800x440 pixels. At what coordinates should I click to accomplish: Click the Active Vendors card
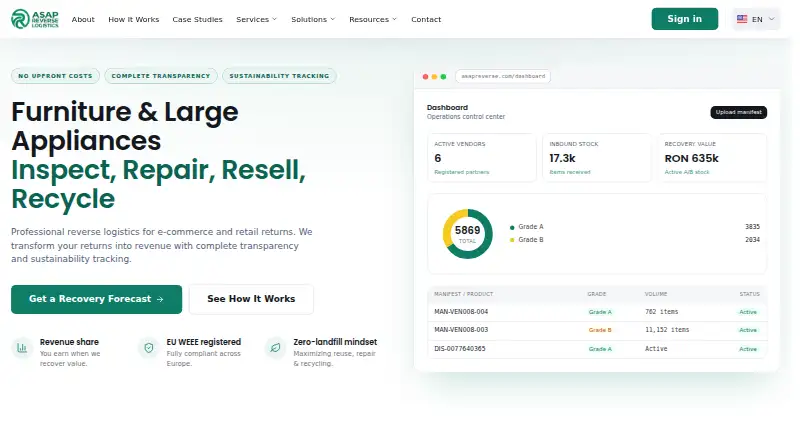[482, 158]
